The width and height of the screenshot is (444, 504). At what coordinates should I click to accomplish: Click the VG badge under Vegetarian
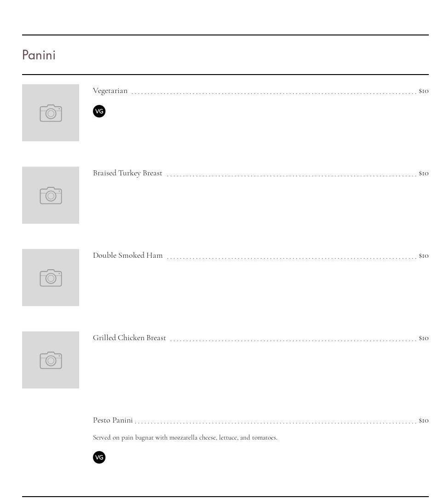point(99,111)
